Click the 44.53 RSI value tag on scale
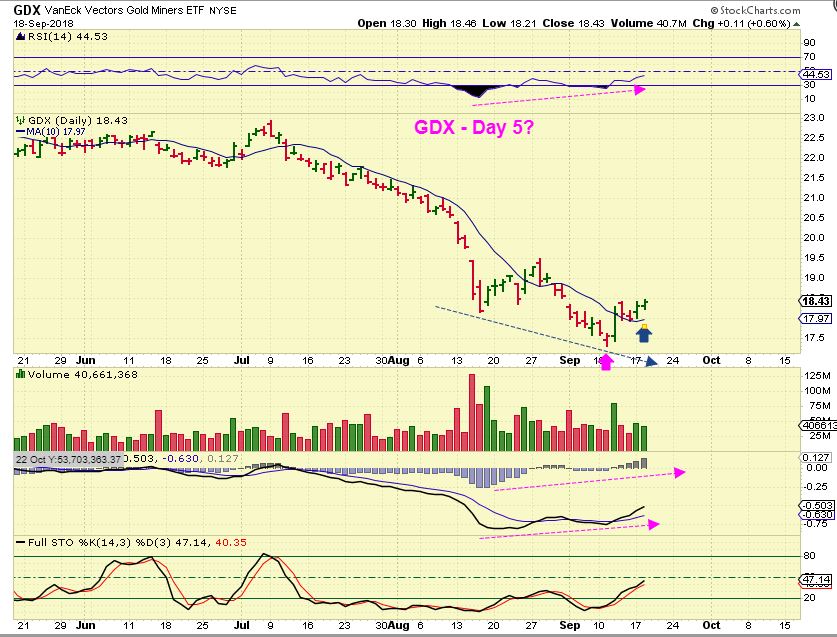This screenshot has width=837, height=637. [x=816, y=74]
